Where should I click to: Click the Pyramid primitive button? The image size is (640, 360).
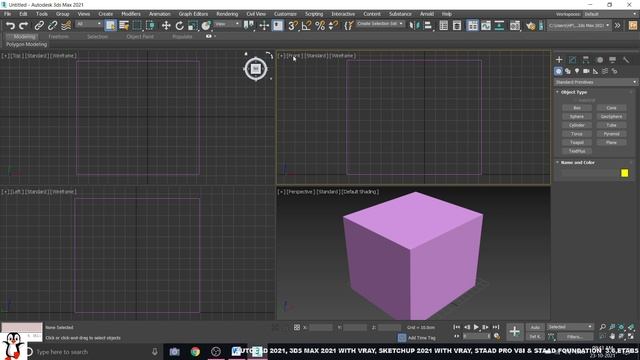611,134
